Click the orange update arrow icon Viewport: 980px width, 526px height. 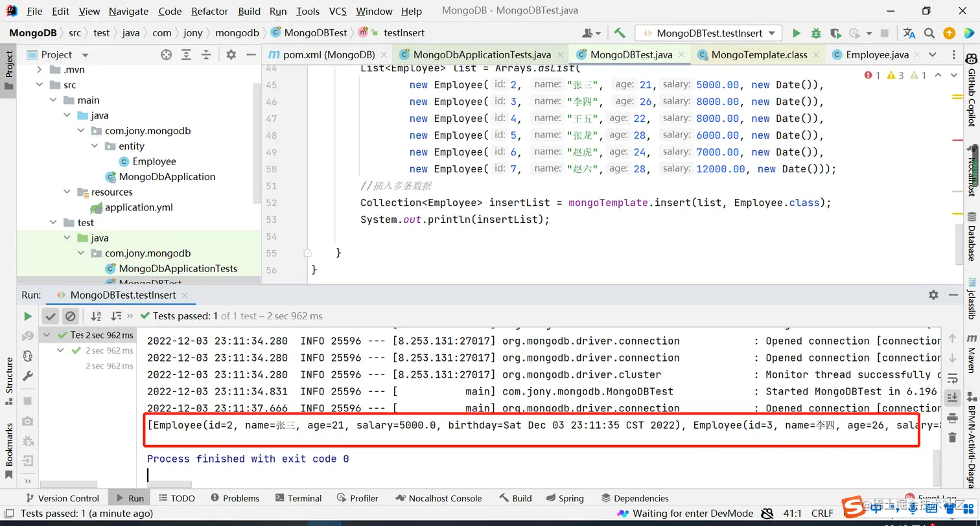(949, 33)
